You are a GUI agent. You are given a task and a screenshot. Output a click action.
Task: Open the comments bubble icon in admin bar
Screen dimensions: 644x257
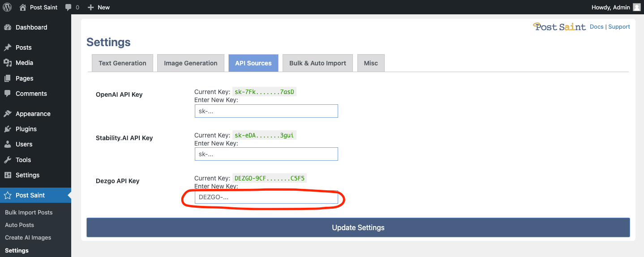point(69,7)
